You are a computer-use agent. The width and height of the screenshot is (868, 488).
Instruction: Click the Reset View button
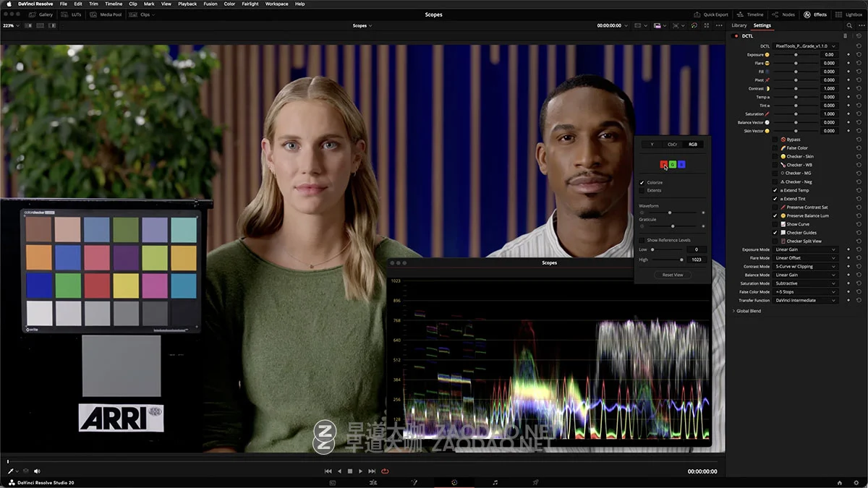click(673, 275)
